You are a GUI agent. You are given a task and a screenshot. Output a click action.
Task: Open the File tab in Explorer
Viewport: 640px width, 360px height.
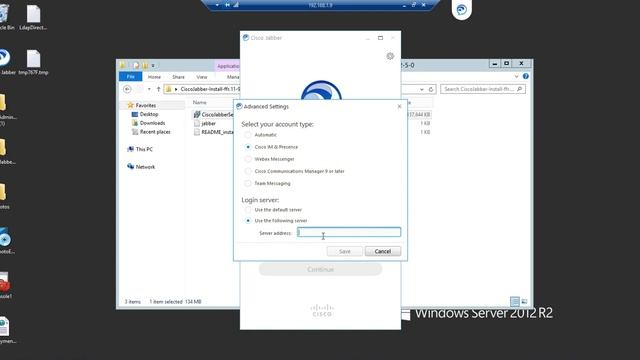click(x=131, y=77)
